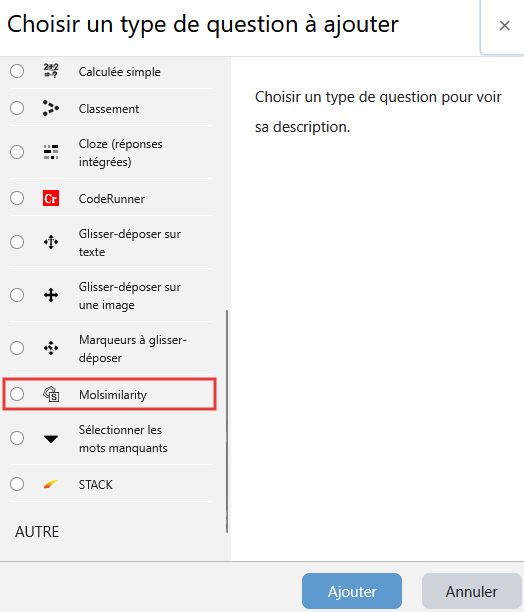Add the question with Ajouter button
The width and height of the screenshot is (524, 612).
click(x=352, y=591)
